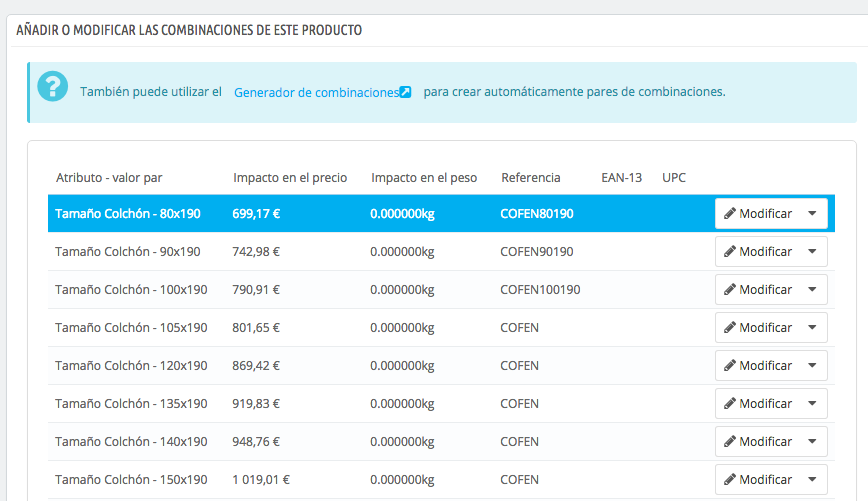Click the COFEN100190 reference
Screen dimensions: 868x501
(x=540, y=290)
